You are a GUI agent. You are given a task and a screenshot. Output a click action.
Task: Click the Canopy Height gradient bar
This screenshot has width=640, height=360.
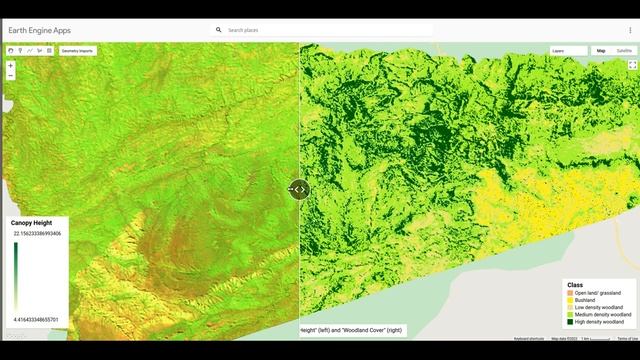tap(16, 277)
